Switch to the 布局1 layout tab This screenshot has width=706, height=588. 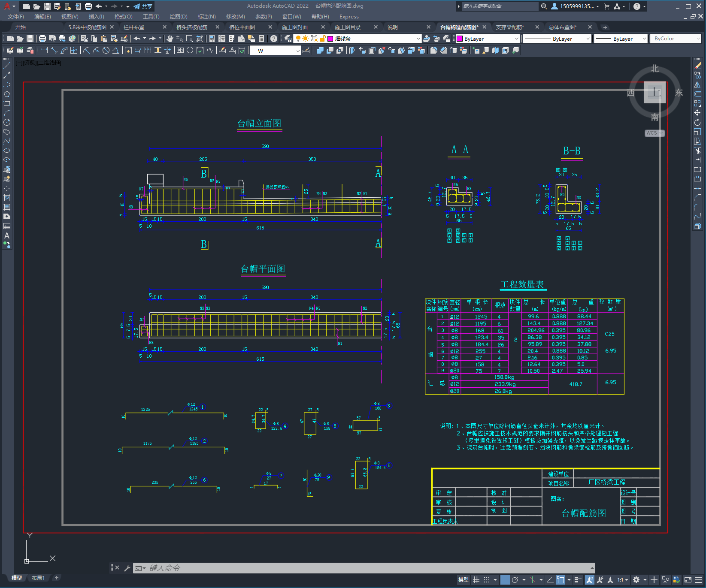click(38, 578)
